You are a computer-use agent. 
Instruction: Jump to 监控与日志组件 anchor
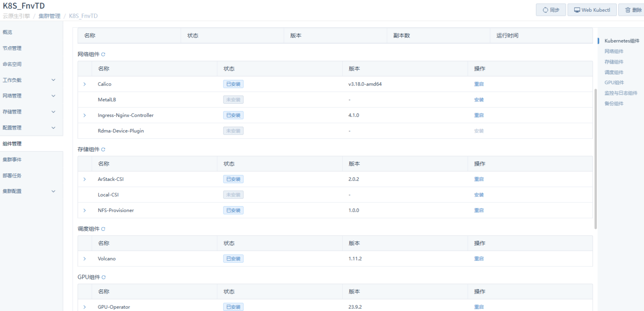621,93
